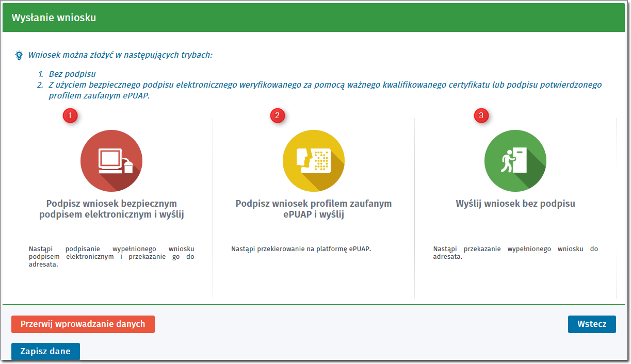Click list item 'Bez podpisu'
631x364 pixels.
click(72, 74)
